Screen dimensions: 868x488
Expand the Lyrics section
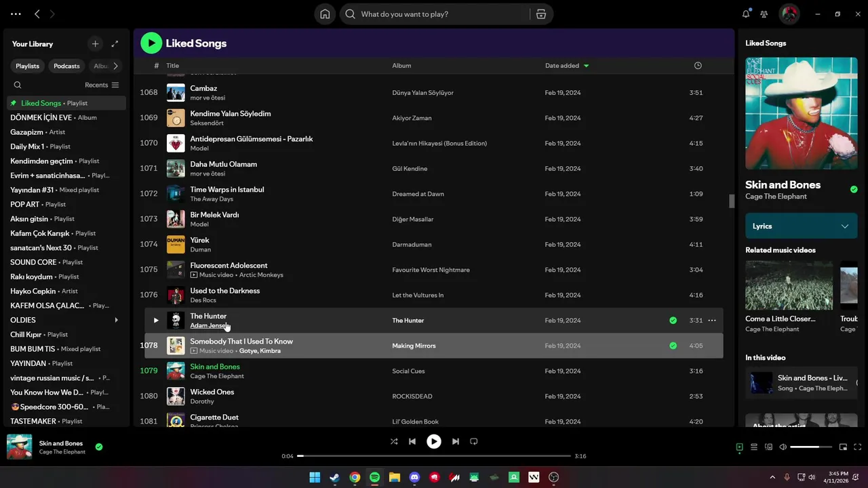click(802, 226)
